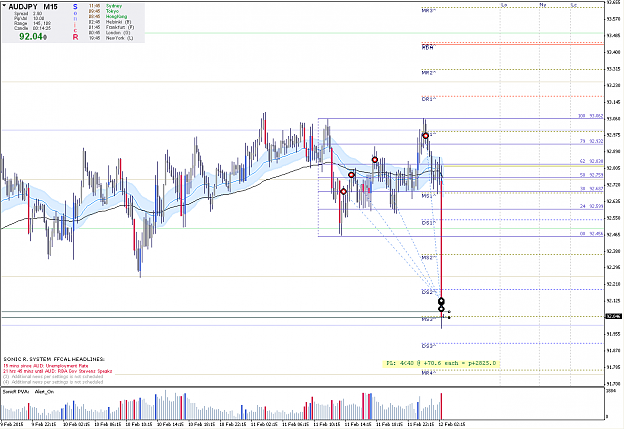The width and height of the screenshot is (625, 429).
Task: Click the Candle countdown timer row
Action: [x=32, y=28]
